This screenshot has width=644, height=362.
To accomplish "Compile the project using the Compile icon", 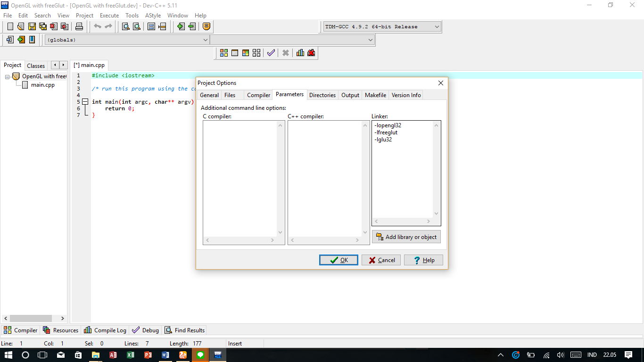I will point(223,52).
